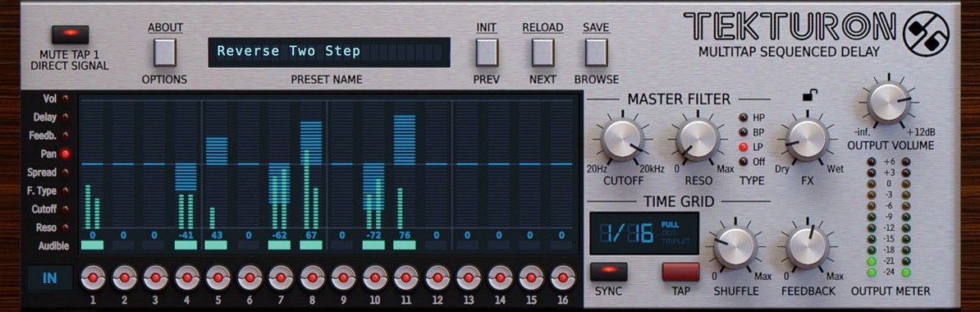980x312 pixels.
Task: Toggle tap 12 step button
Action: pyautogui.click(x=437, y=278)
